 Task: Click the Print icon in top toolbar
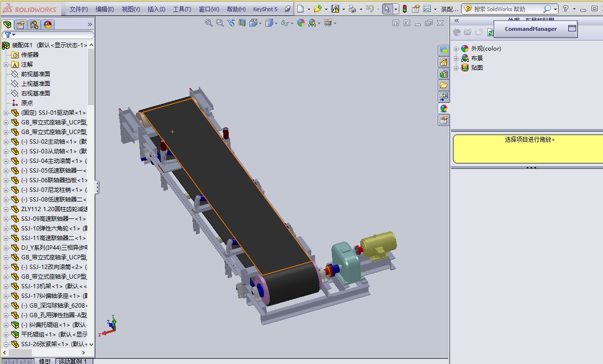[352, 9]
